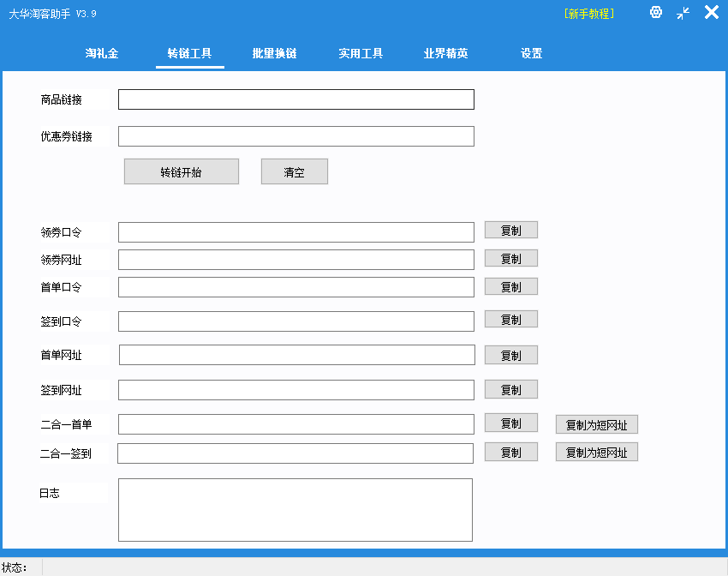Focus the 签到口令 text field
Viewport: 728px width, 576px height.
(296, 321)
